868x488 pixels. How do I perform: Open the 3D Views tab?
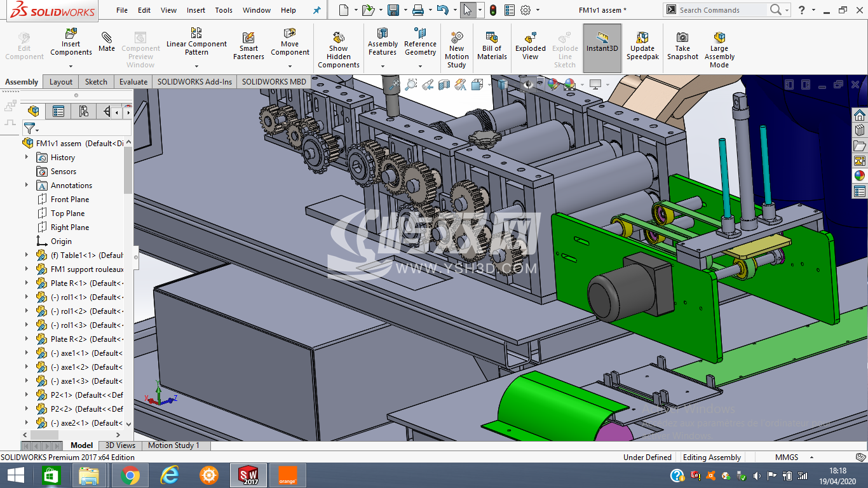tap(120, 445)
